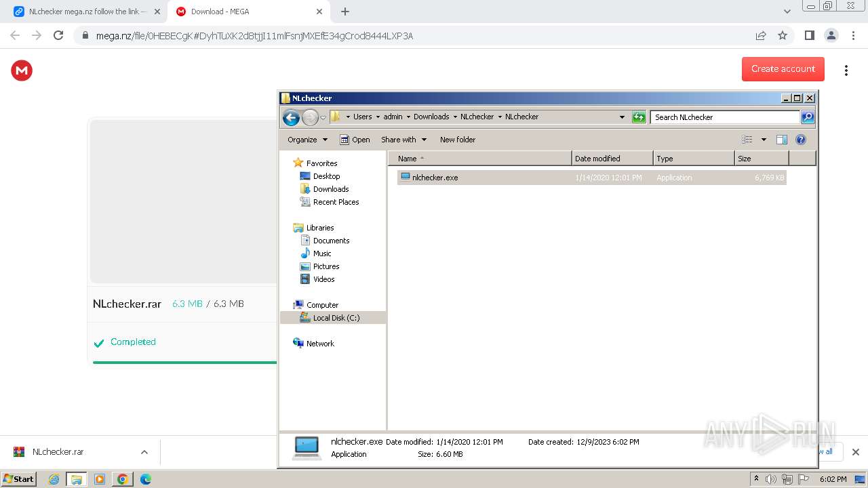The width and height of the screenshot is (868, 488).
Task: Click Explorer Forward navigation button
Action: (x=310, y=117)
